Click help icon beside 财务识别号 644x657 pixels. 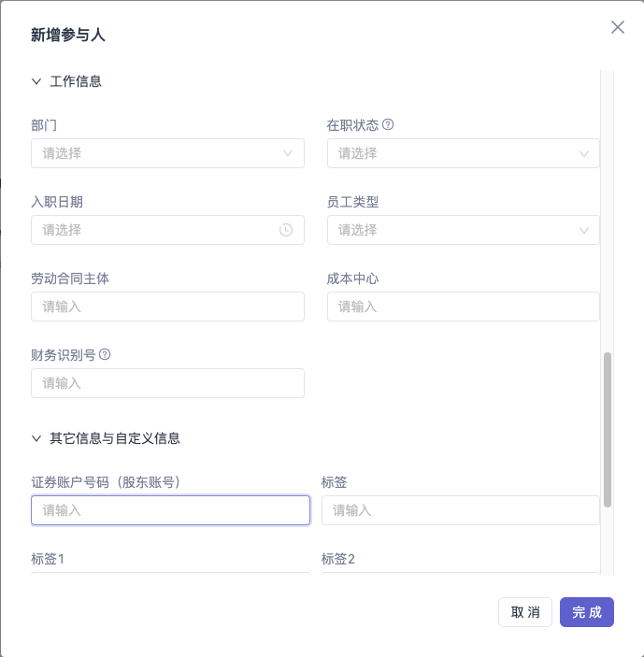click(x=105, y=354)
